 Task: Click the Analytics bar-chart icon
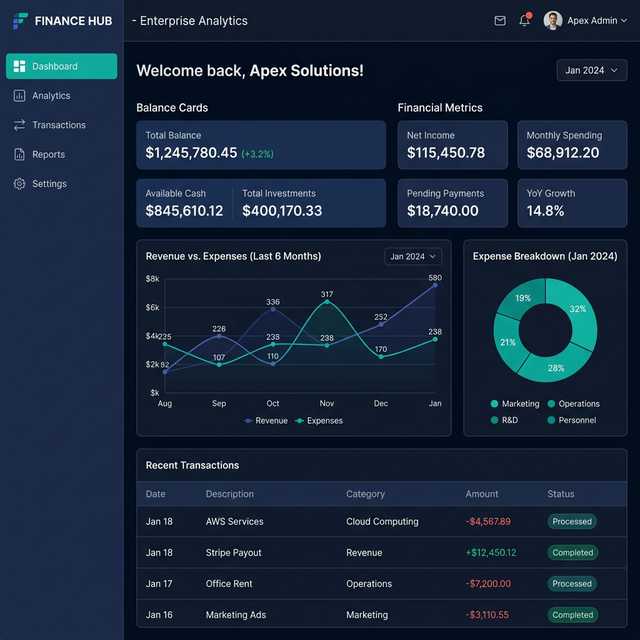pos(19,96)
